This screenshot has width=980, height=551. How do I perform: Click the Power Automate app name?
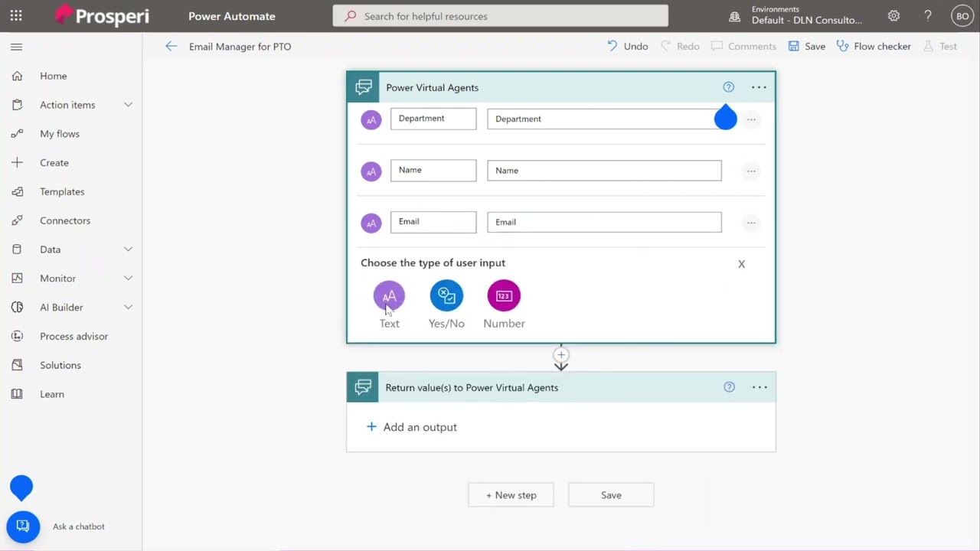click(x=232, y=16)
